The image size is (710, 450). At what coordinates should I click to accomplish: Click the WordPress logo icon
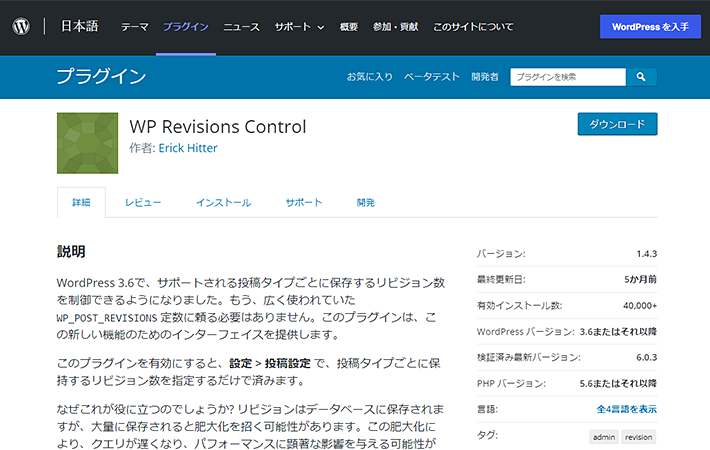point(21,26)
